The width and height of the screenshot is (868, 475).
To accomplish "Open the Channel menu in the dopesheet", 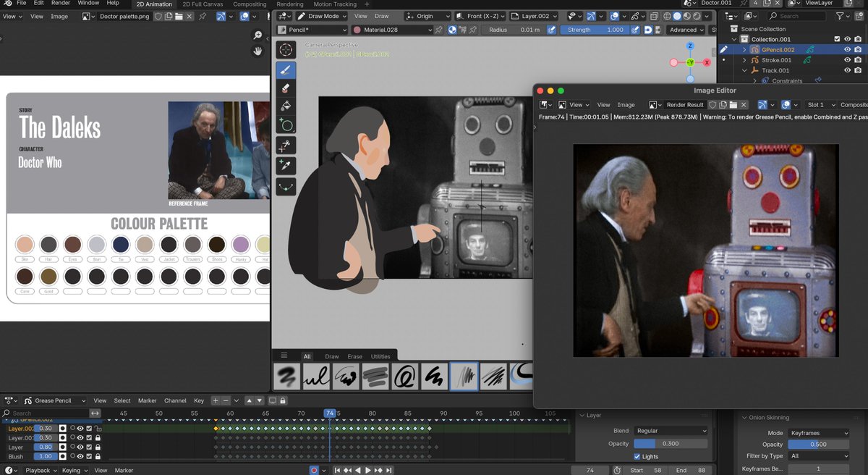I will (x=175, y=400).
